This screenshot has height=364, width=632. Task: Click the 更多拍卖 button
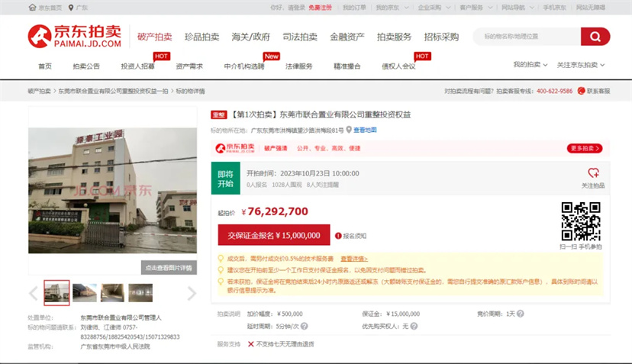585,148
